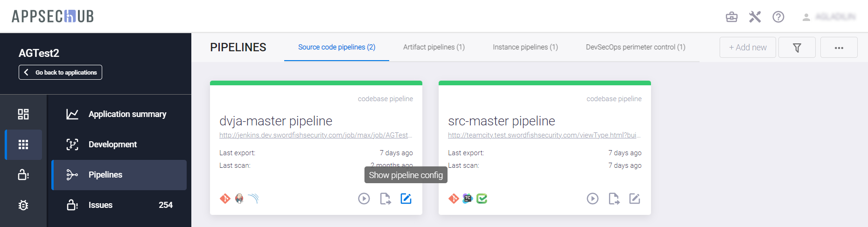The height and width of the screenshot is (227, 868).
Task: Go back to applications
Action: (x=60, y=72)
